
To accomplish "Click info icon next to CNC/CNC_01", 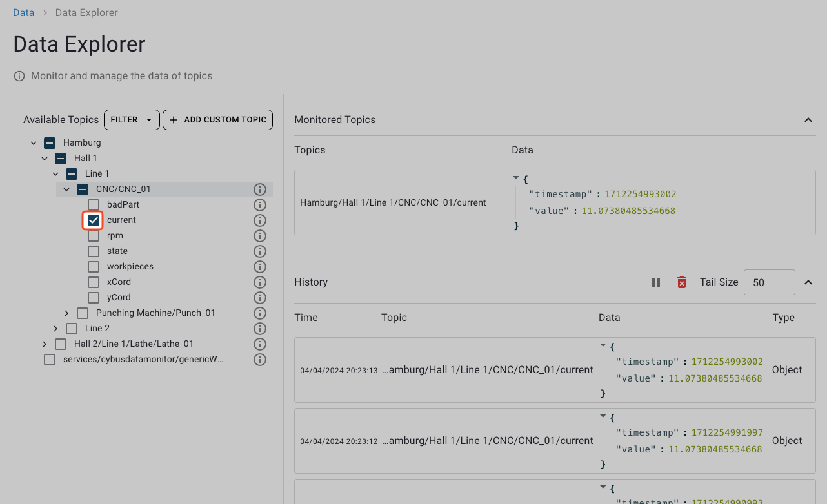I will coord(260,189).
